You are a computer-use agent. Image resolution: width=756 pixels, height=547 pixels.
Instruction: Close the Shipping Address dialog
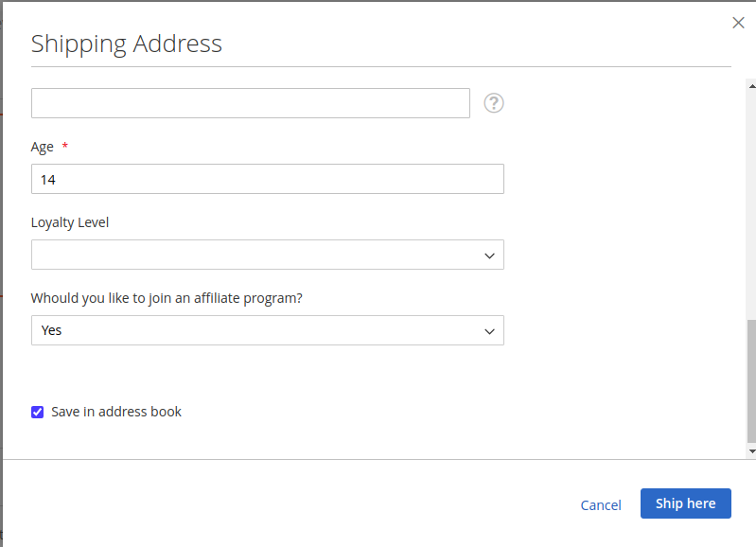738,23
